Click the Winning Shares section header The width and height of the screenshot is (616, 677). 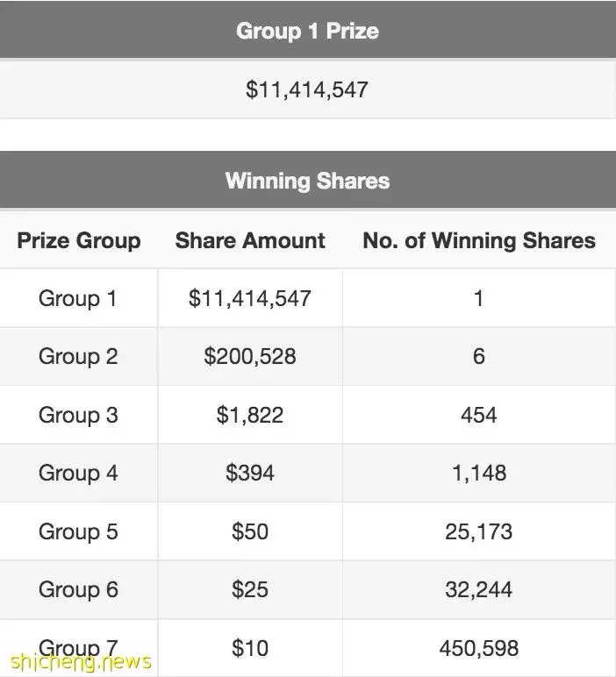click(x=308, y=180)
